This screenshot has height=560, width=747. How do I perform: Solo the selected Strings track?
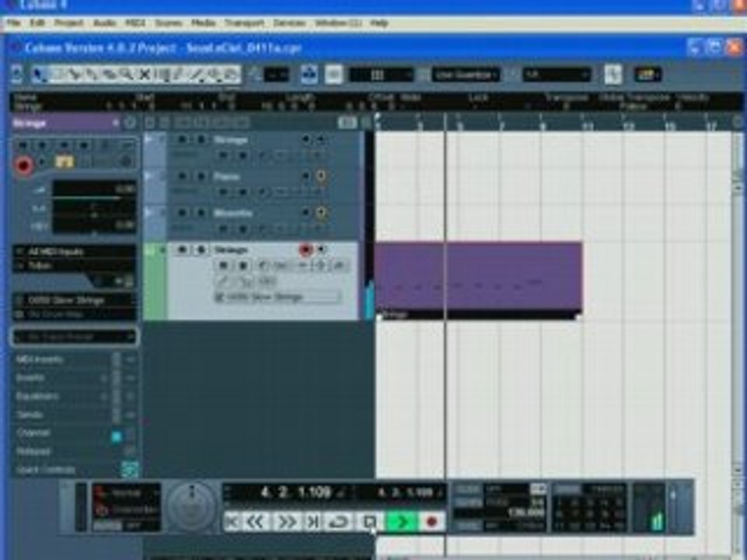point(201,250)
